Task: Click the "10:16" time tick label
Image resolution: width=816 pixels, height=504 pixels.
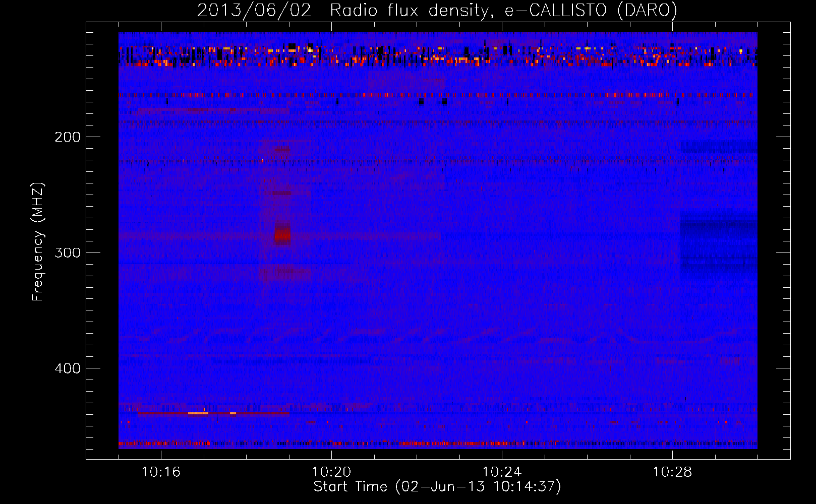Action: pyautogui.click(x=161, y=472)
